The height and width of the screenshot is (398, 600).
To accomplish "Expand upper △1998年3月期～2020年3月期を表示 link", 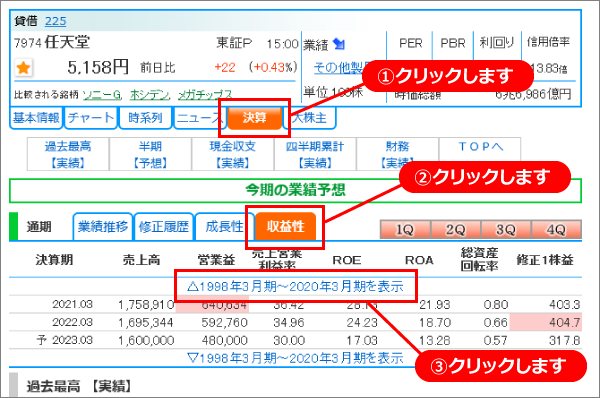I will (x=295, y=286).
